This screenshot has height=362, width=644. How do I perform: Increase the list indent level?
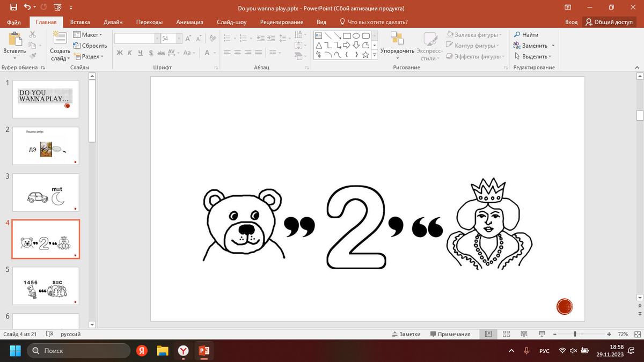272,39
